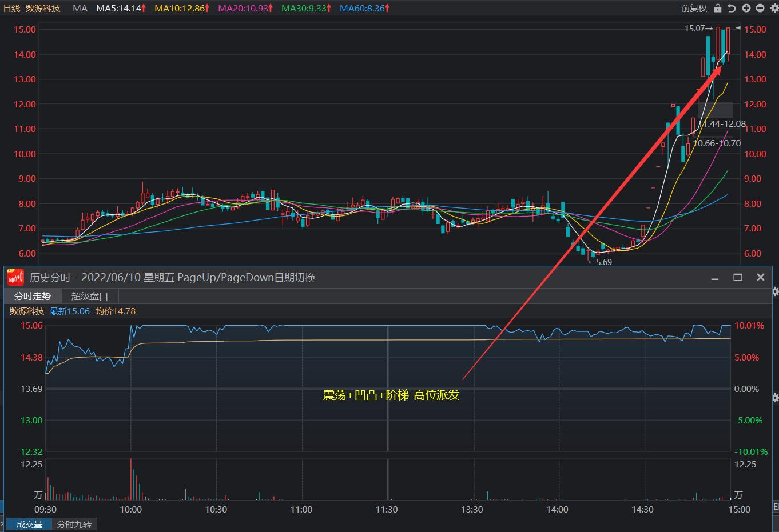Open the 前复权 adjustment dropdown
779x532 pixels.
[693, 8]
